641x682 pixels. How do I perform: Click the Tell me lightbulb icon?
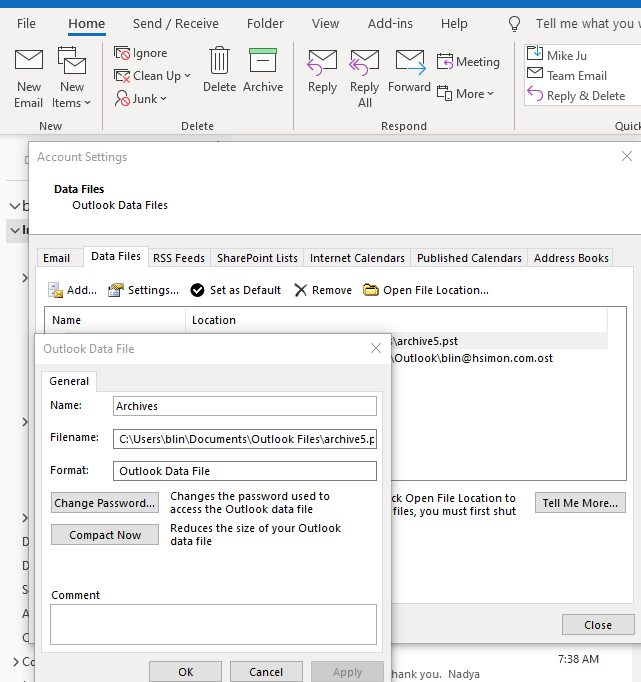(514, 23)
